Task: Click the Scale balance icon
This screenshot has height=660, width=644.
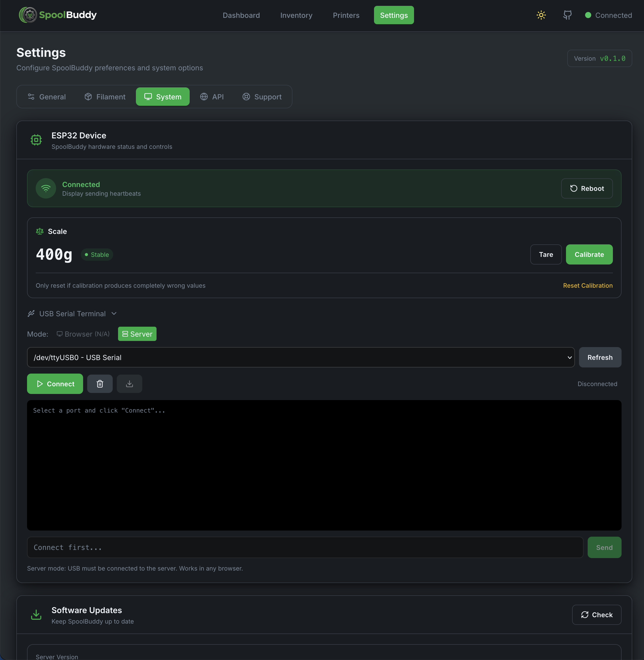Action: coord(40,231)
